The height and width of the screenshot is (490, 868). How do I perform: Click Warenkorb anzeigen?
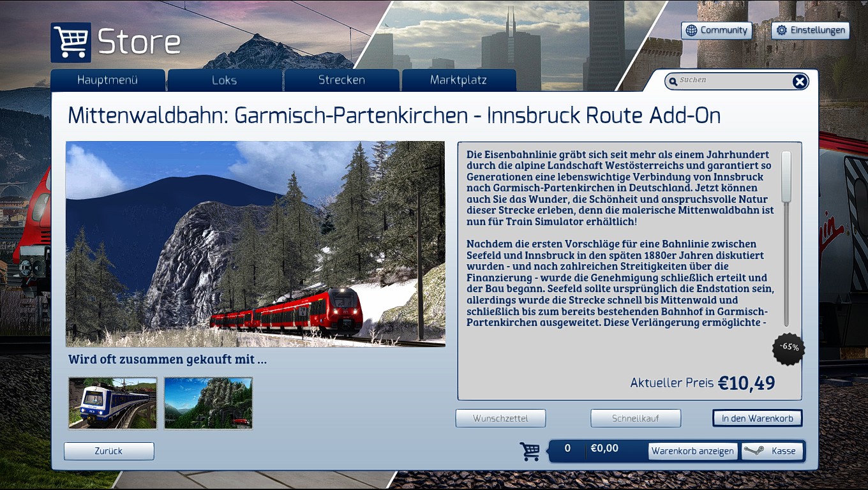click(x=692, y=451)
